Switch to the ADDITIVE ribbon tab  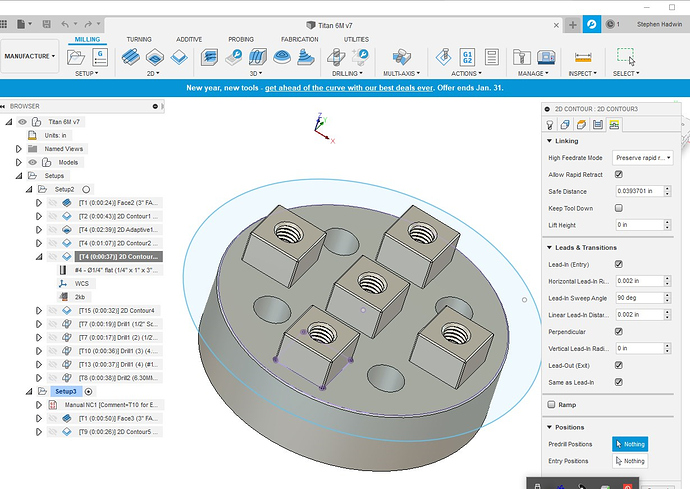[189, 39]
